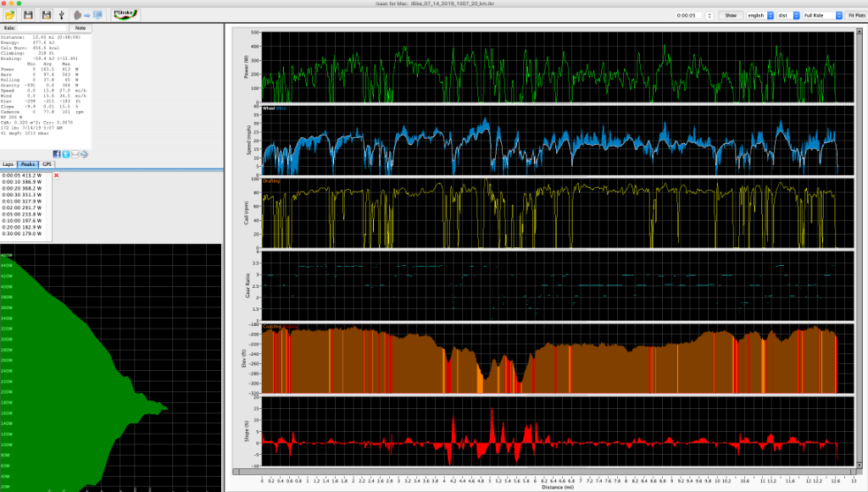Select the Peaks tab
The image size is (868, 492).
pos(27,163)
